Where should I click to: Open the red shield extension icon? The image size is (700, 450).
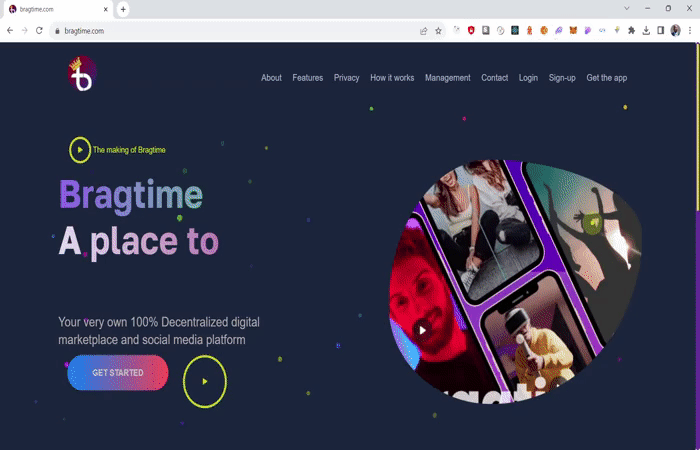tap(471, 30)
